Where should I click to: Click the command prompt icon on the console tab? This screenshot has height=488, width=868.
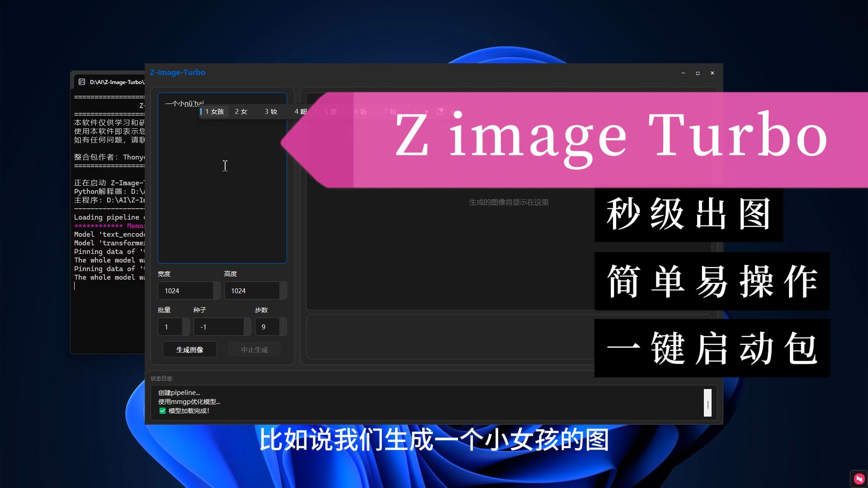pyautogui.click(x=82, y=82)
